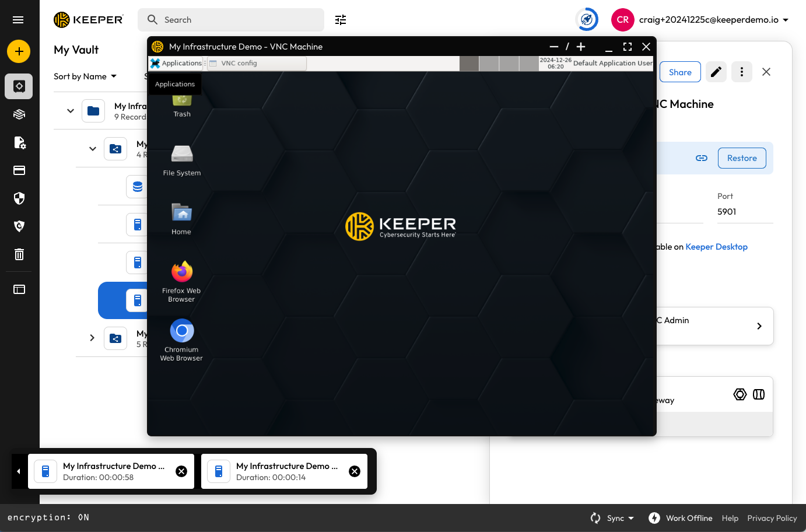Open the search filter options icon
The width and height of the screenshot is (806, 532).
tap(341, 20)
